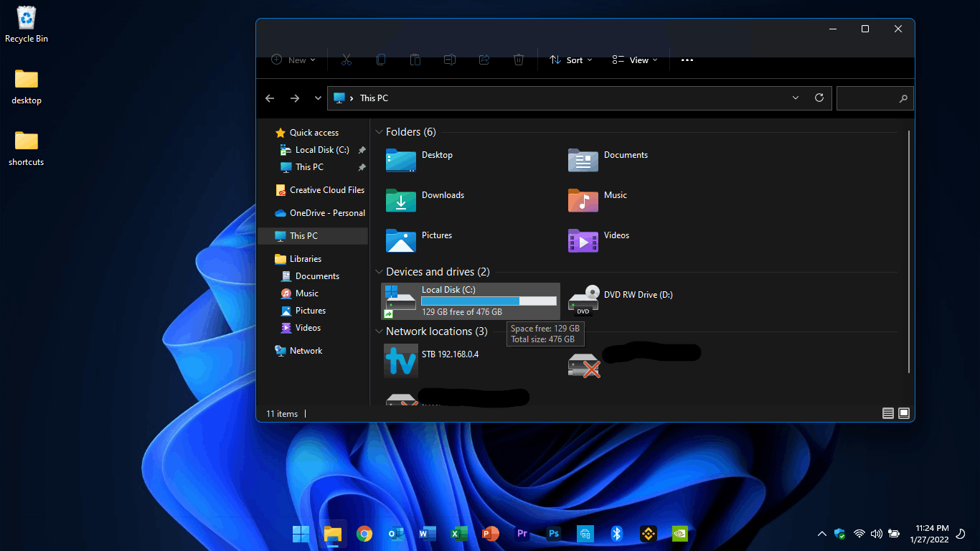Open Photoshop from the taskbar
Viewport: 980px width, 551px height.
(553, 534)
